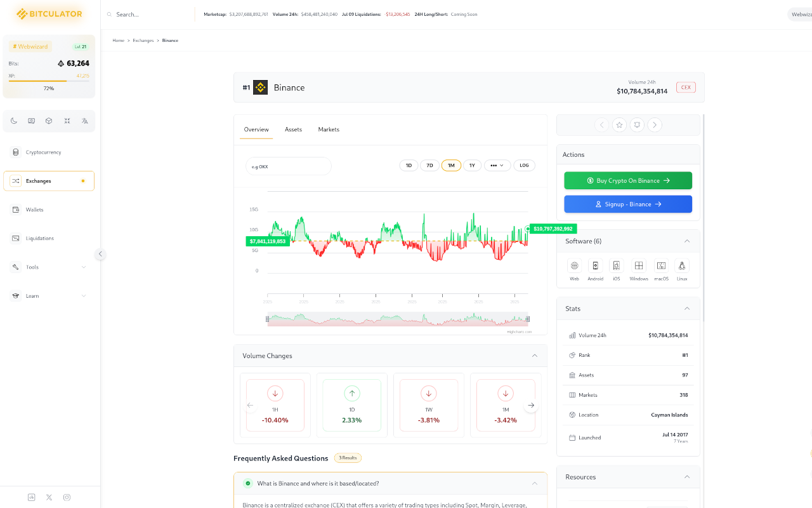Click the right handle of chart navigator
Viewport: 812px width, 508px height.
click(528, 319)
